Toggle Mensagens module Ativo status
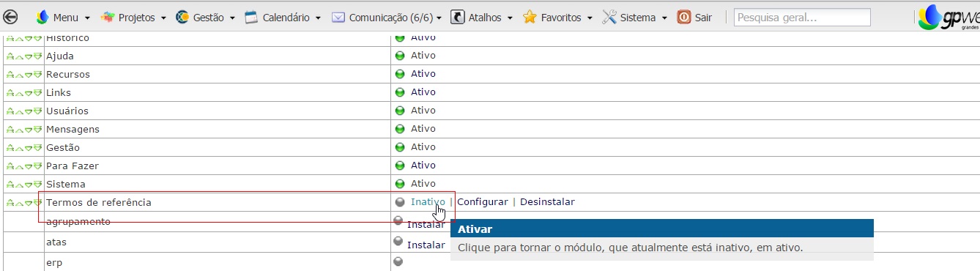The height and width of the screenshot is (271, 980). [x=423, y=129]
